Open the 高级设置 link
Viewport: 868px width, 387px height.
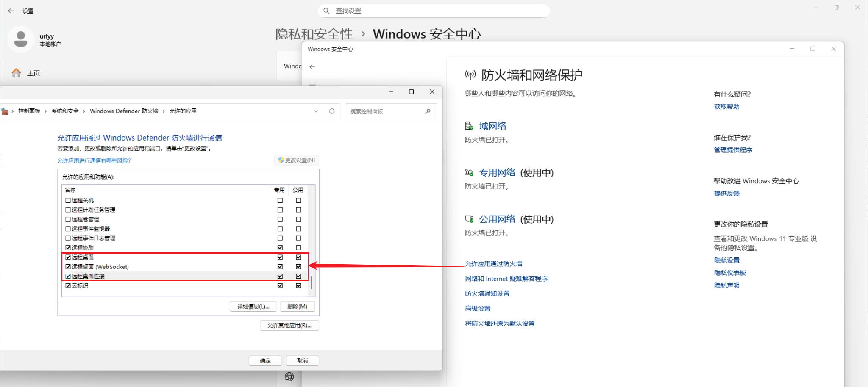pos(478,308)
